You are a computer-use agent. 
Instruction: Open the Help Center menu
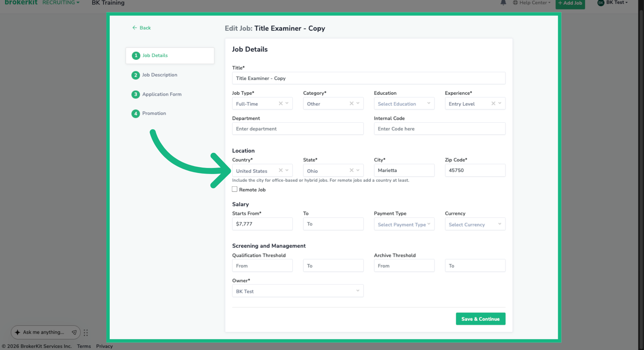point(532,3)
